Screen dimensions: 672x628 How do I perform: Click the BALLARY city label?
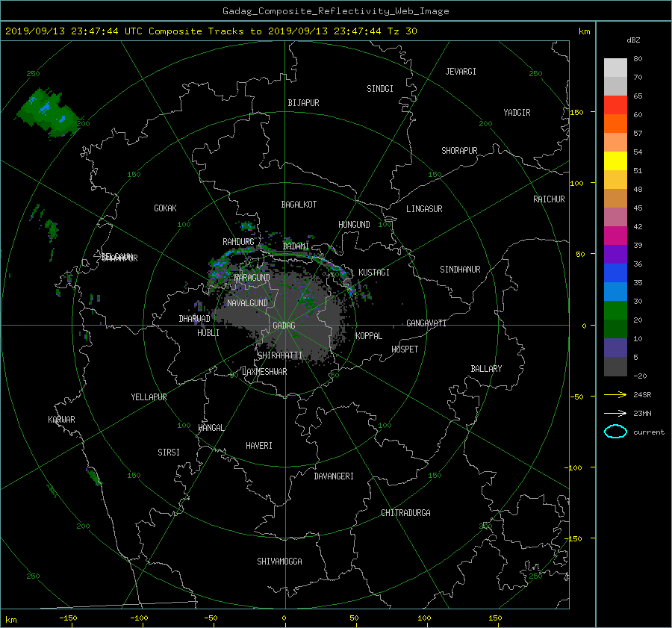[x=486, y=369]
